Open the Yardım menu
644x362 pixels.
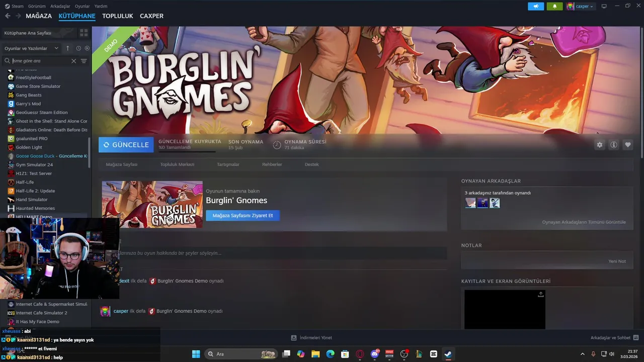pyautogui.click(x=101, y=6)
